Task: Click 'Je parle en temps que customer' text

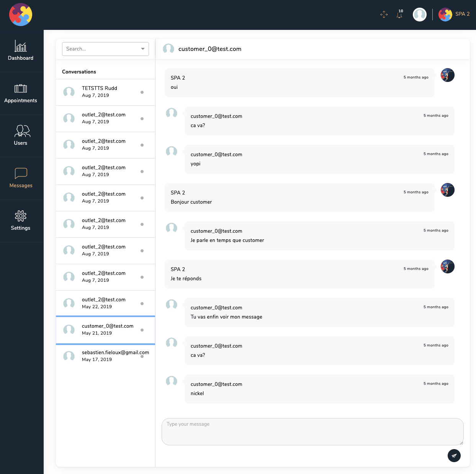Action: (227, 240)
